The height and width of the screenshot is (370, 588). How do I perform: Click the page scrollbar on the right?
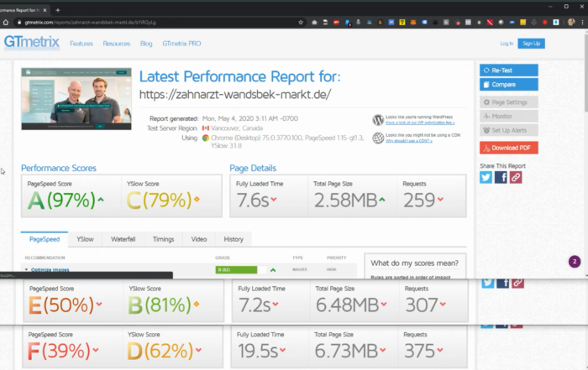585,75
